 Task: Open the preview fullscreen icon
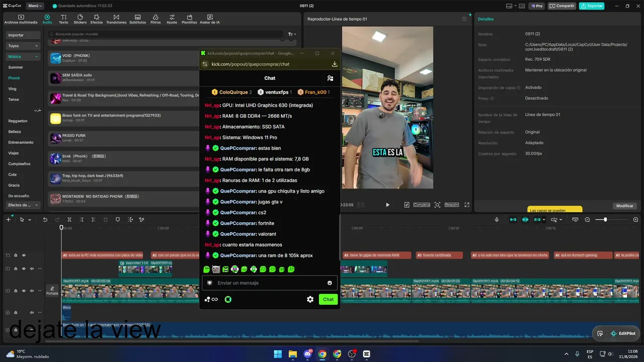(x=467, y=205)
